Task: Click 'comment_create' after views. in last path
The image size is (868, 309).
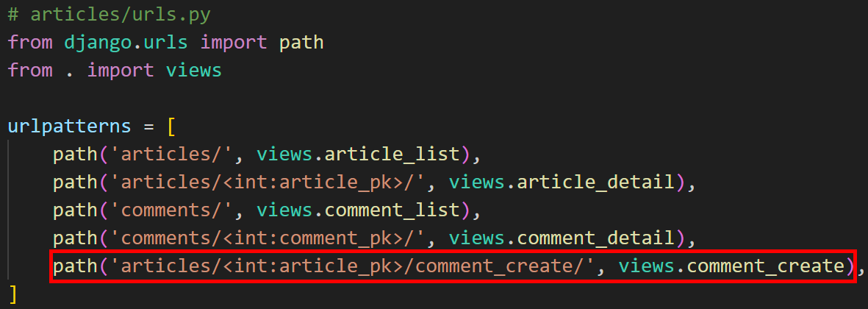Action: click(766, 267)
